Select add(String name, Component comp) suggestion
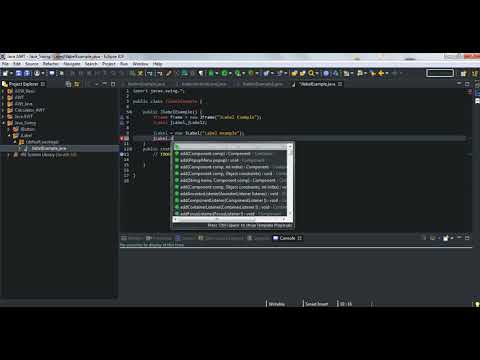This screenshot has height=360, width=480. tap(230, 180)
